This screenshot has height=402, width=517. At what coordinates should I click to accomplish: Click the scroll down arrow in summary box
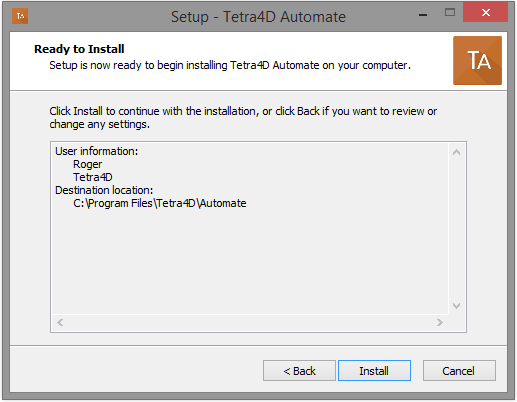(x=456, y=306)
